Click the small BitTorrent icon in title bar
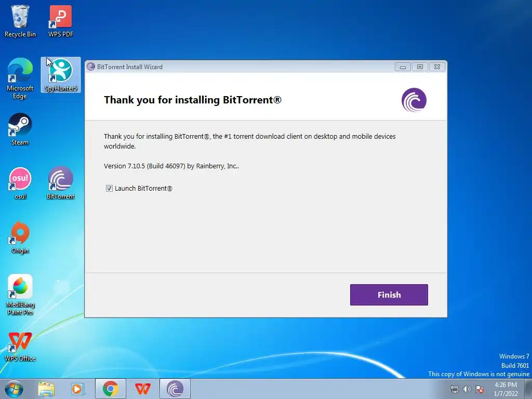532x399 pixels. [x=90, y=66]
